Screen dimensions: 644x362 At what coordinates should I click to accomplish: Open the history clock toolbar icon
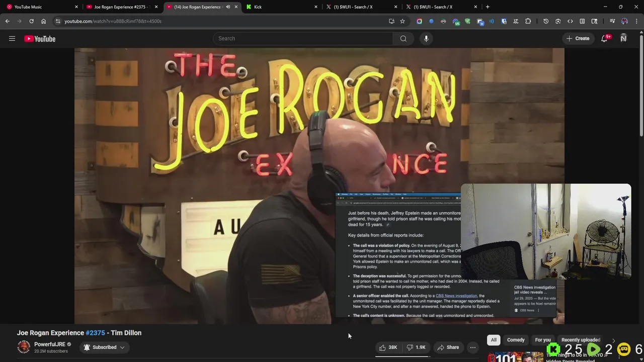click(x=546, y=21)
